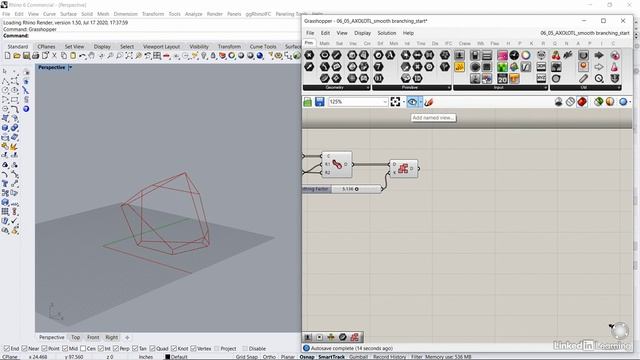Screen dimensions: 640x360
Task: Click the light bulb icon in Rhino toolbar
Action: coord(204,56)
